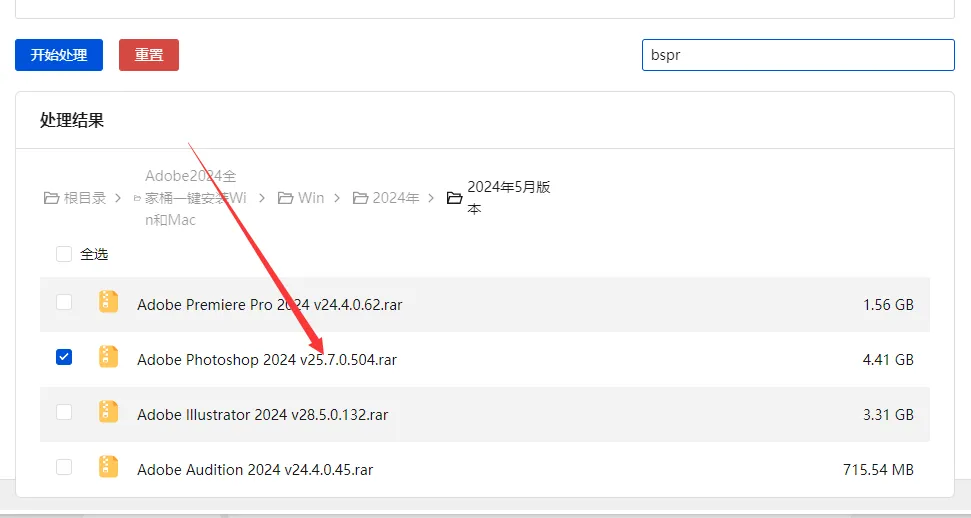Viewport: 971px width, 518px height.
Task: Select file name Adobe Illustrator 2024 v28.5.0.132.rar
Action: (x=263, y=415)
